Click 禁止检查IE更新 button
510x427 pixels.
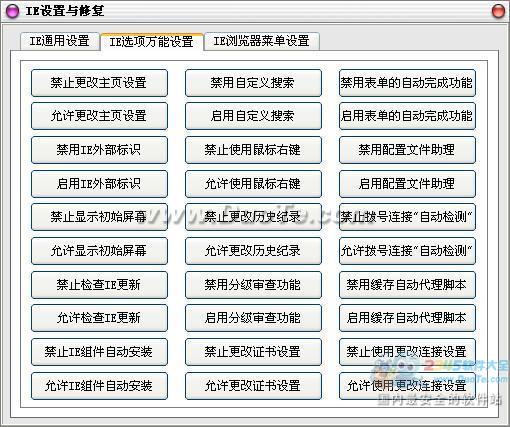99,285
